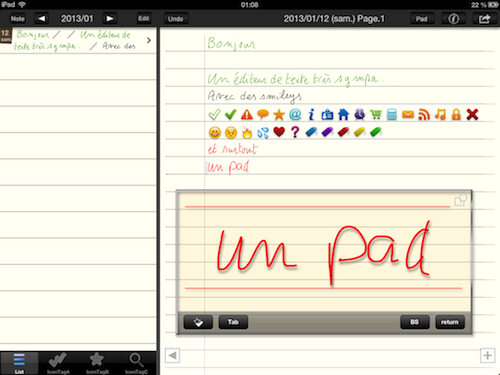Click the blue letter i icon

311,114
